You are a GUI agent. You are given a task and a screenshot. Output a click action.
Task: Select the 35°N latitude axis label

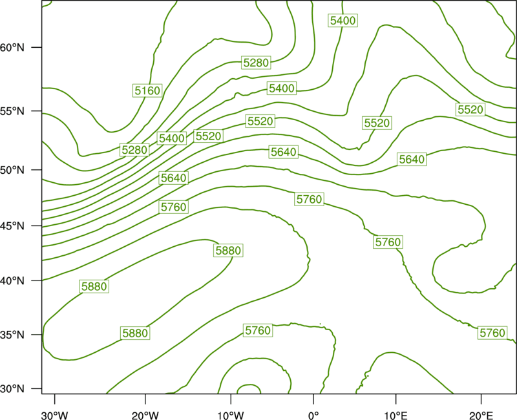[12, 335]
